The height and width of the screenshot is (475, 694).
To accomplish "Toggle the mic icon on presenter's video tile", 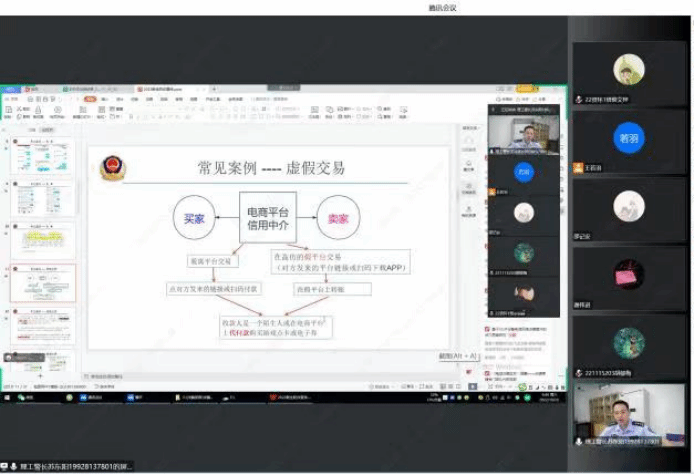I will (579, 441).
